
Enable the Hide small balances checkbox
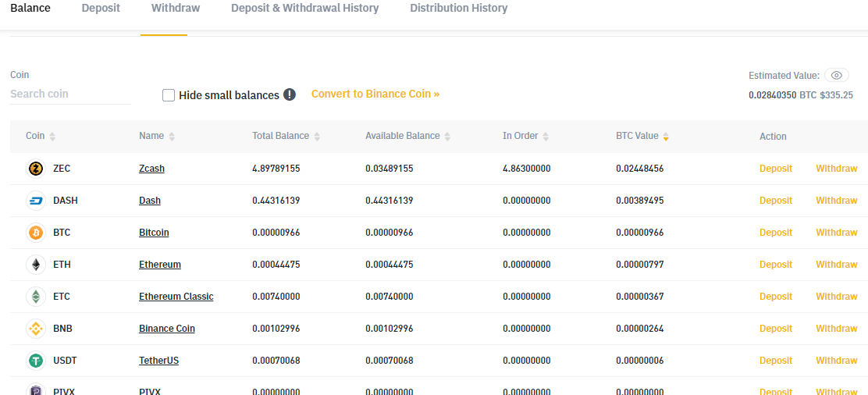tap(169, 95)
